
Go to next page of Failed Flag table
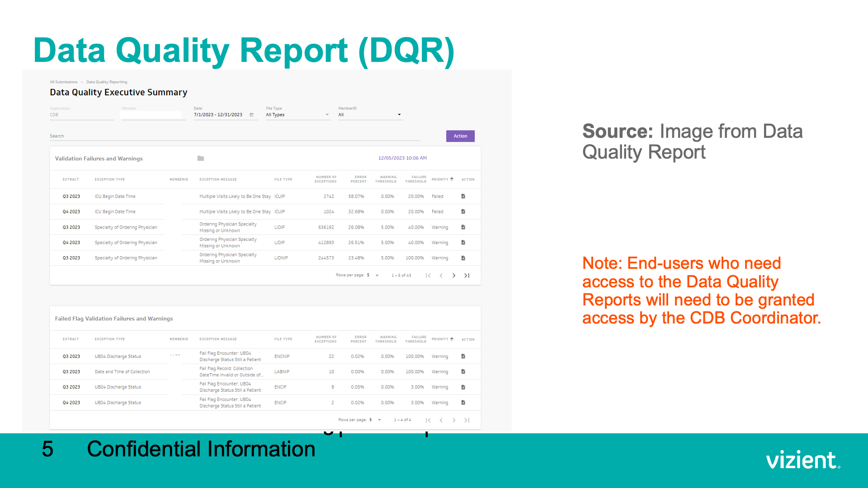click(x=454, y=420)
